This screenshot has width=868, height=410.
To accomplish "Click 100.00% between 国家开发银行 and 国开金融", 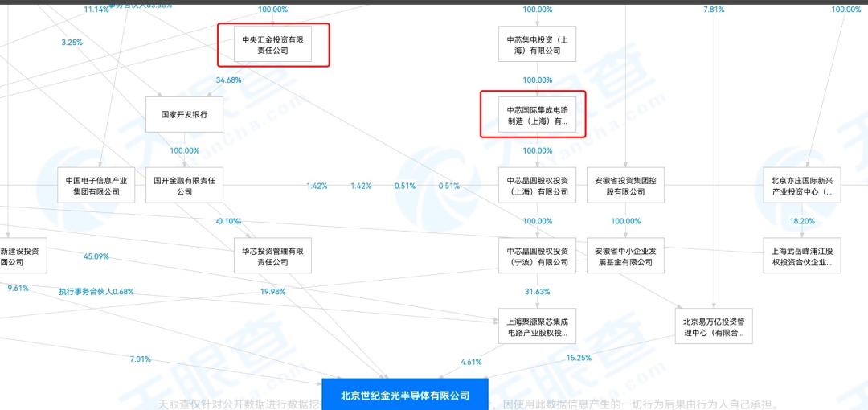I will (184, 150).
